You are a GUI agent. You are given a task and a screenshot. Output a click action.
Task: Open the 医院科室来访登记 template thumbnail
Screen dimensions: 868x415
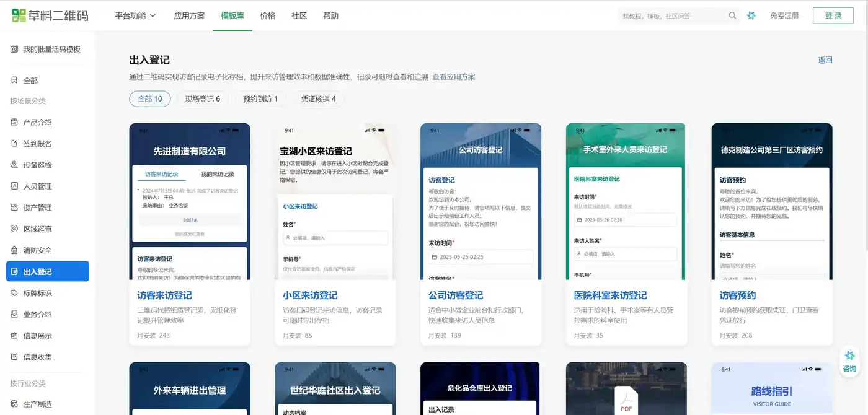(x=626, y=201)
